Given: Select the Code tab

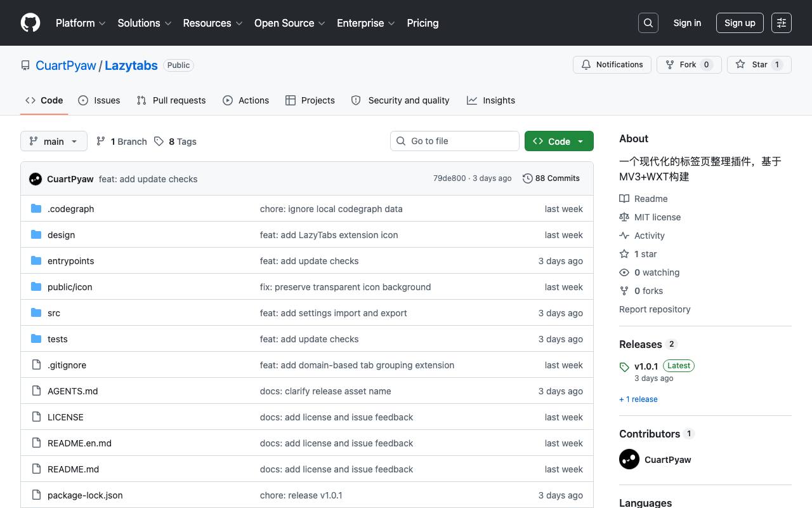Looking at the screenshot, I should coord(44,100).
